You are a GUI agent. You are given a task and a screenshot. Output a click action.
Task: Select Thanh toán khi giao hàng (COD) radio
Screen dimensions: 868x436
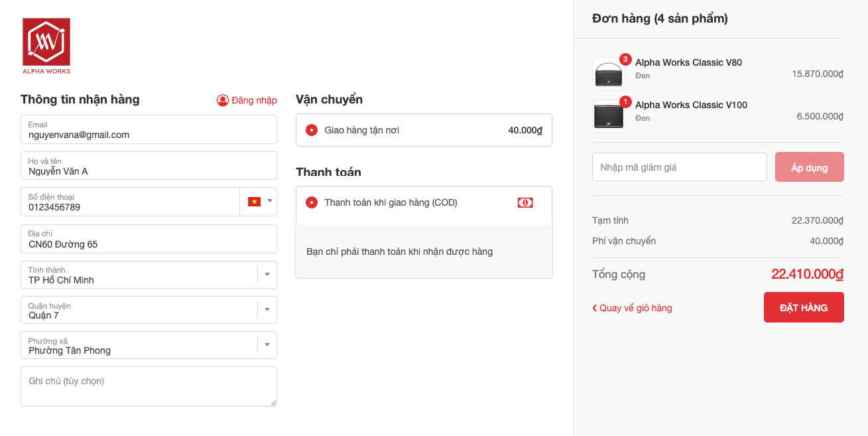point(312,202)
